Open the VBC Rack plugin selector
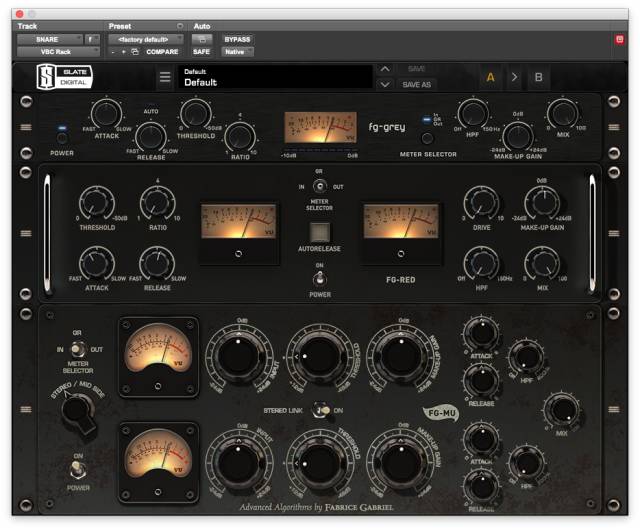The width and height of the screenshot is (640, 530). tap(58, 52)
